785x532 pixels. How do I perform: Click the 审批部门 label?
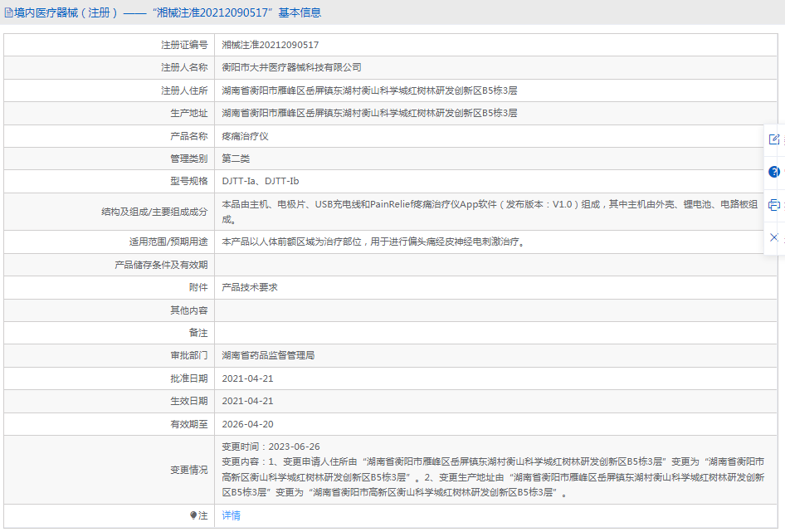point(188,356)
